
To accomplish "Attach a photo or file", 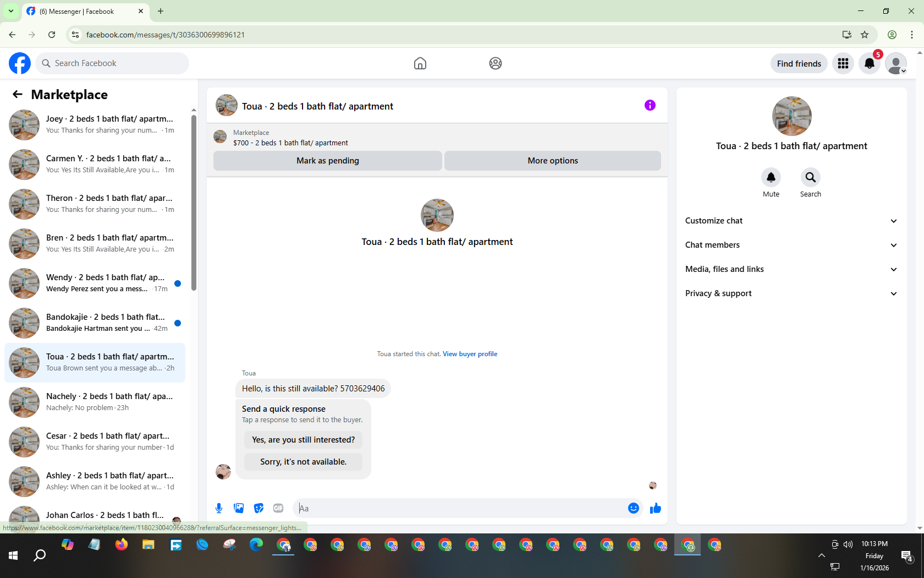I will pos(239,508).
